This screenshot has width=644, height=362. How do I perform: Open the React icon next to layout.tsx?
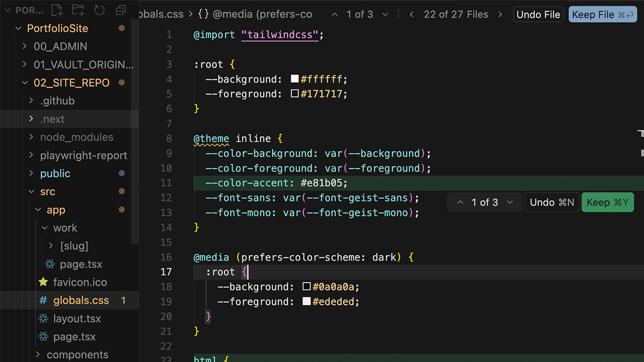pos(44,318)
